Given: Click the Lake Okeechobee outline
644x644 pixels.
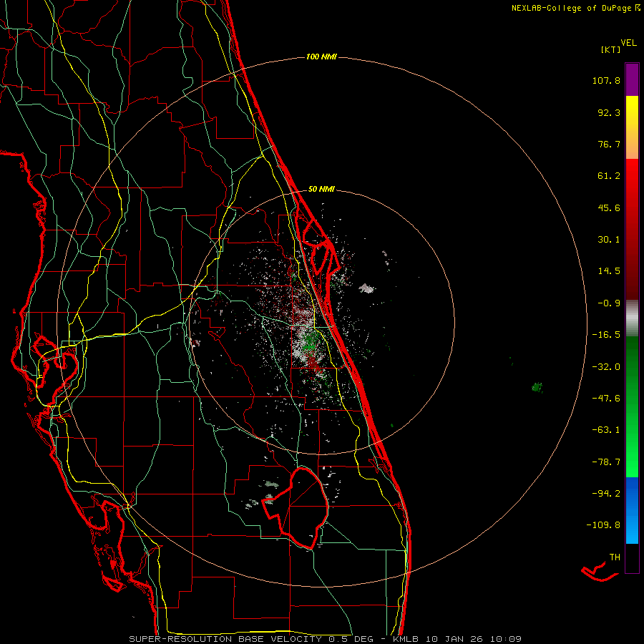Looking at the screenshot, I should (x=296, y=509).
